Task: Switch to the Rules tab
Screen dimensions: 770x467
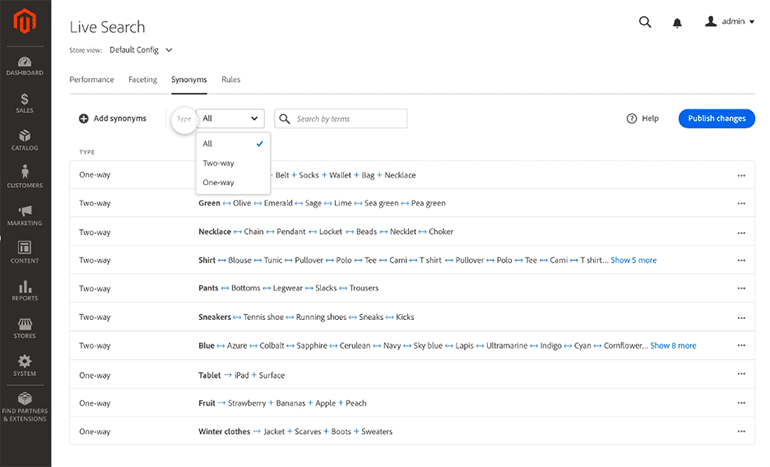Action: pyautogui.click(x=230, y=79)
